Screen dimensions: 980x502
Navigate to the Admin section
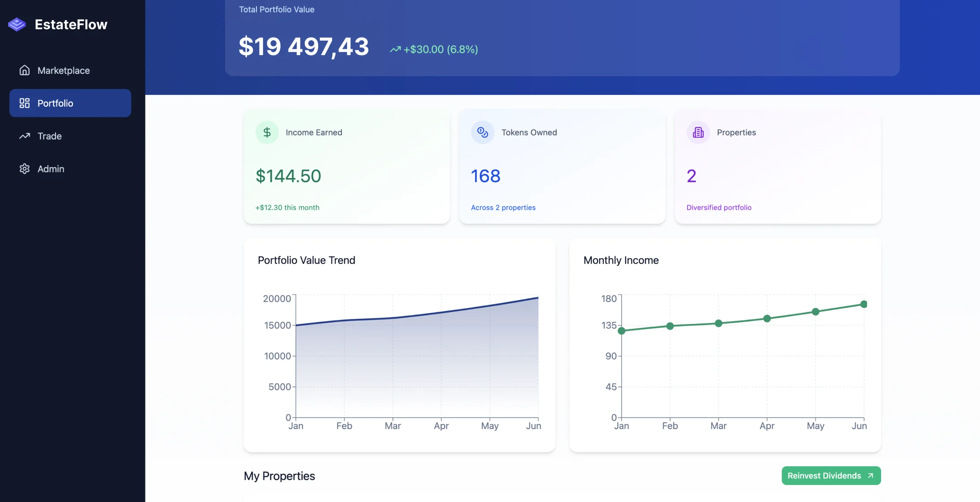pos(51,169)
